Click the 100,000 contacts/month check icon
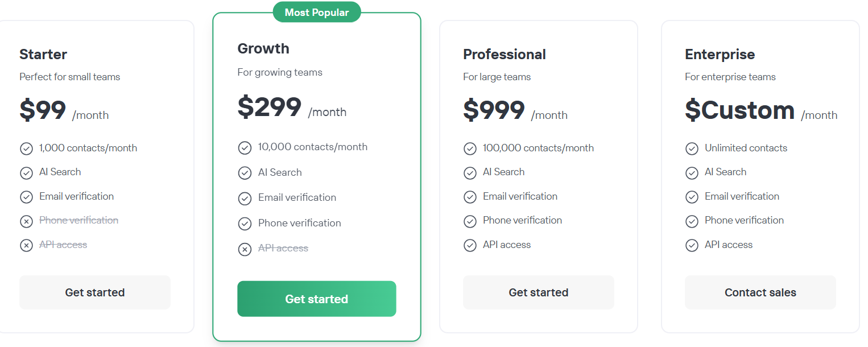 click(x=470, y=147)
